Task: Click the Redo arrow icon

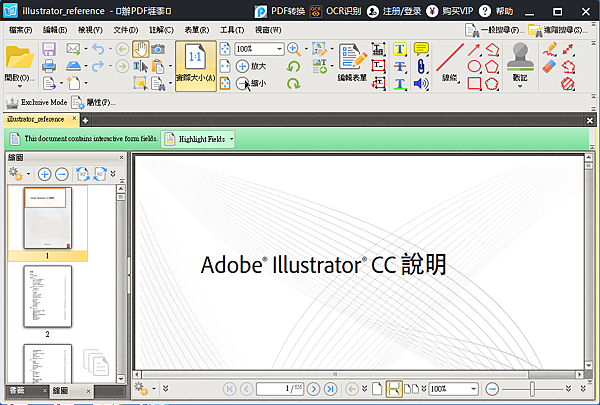Action: pos(98,66)
